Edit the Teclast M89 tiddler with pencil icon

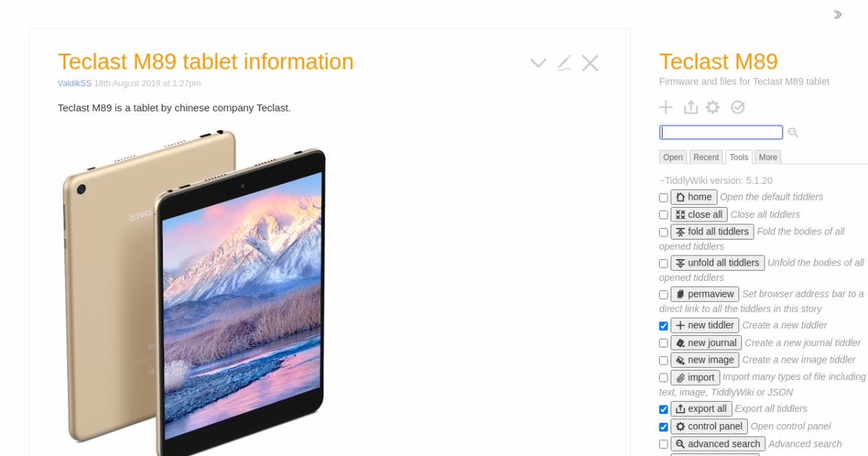click(564, 63)
